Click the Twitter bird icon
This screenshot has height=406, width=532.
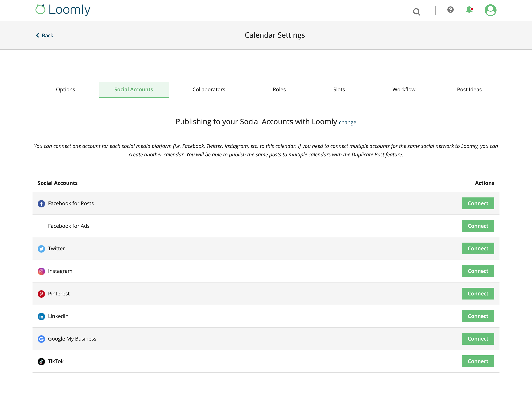41,249
